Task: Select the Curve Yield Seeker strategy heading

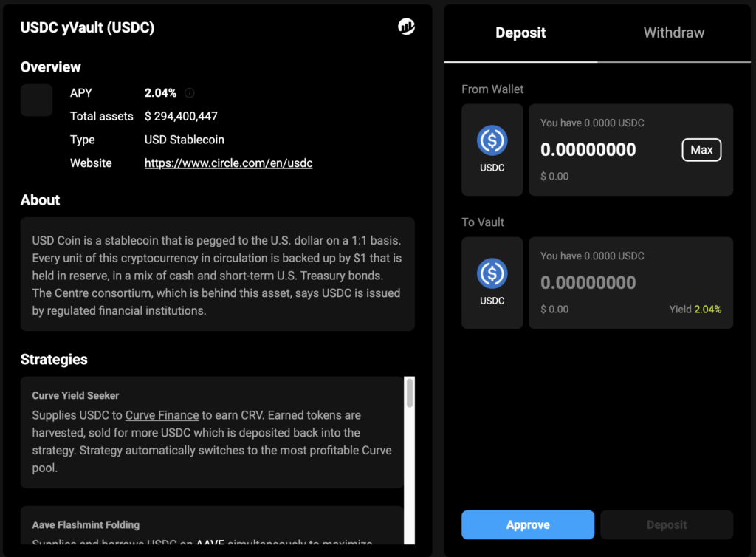Action: pos(76,396)
